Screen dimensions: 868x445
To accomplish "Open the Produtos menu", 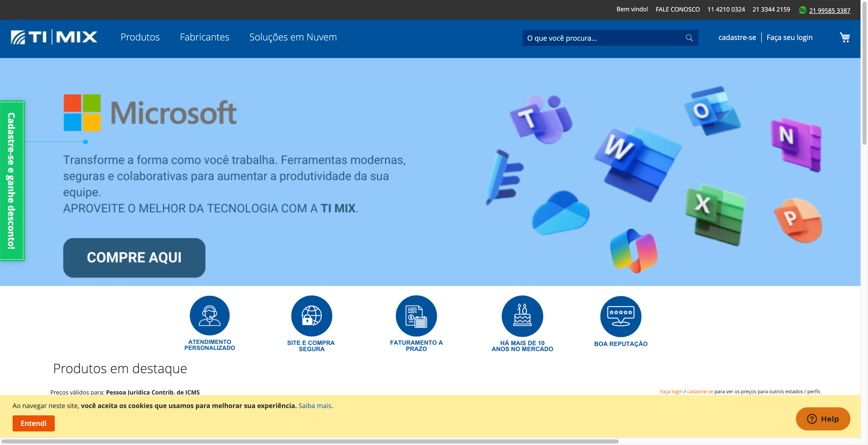I will click(x=140, y=37).
